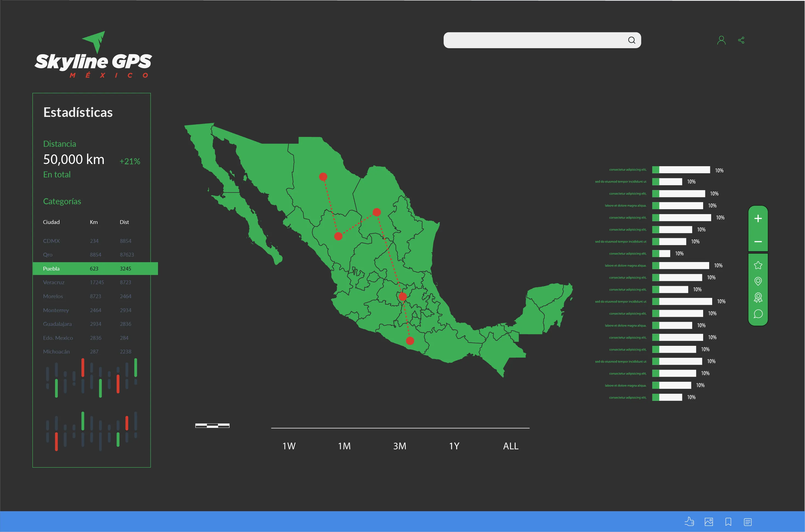Image resolution: width=805 pixels, height=532 pixels.
Task: Open the user profile icon
Action: tap(721, 40)
